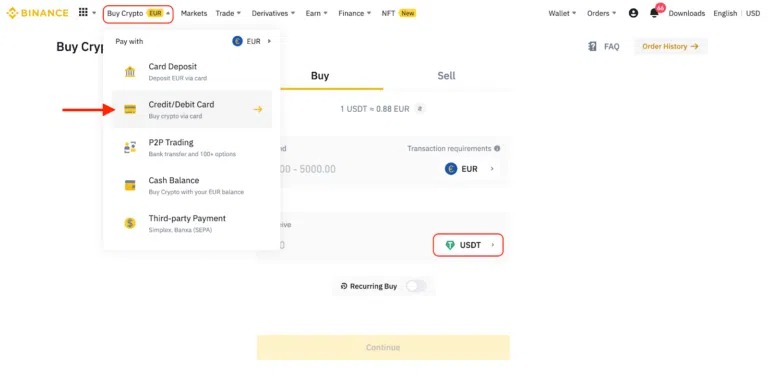Screen dimensions: 768x372
Task: Open the user profile account icon
Action: (633, 13)
